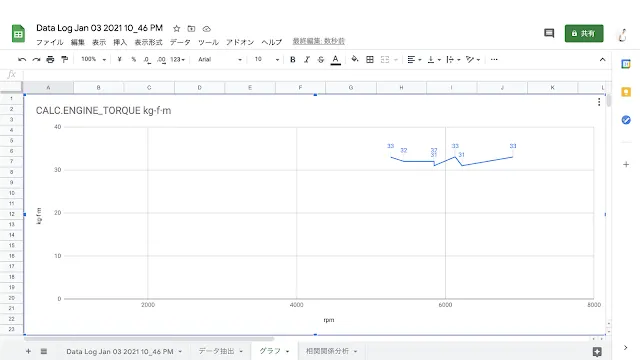Viewport: 640px width, 360px height.
Task: Select column H header
Action: tap(401, 87)
